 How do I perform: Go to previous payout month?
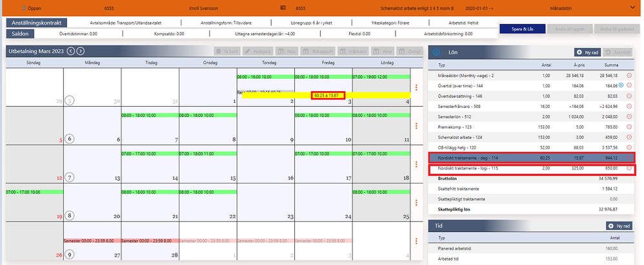pos(70,51)
